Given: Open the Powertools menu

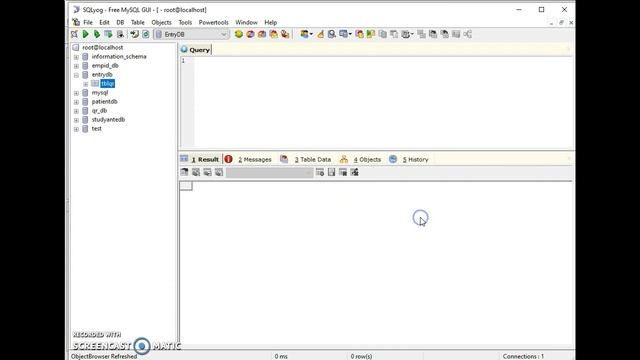Looking at the screenshot, I should (213, 22).
